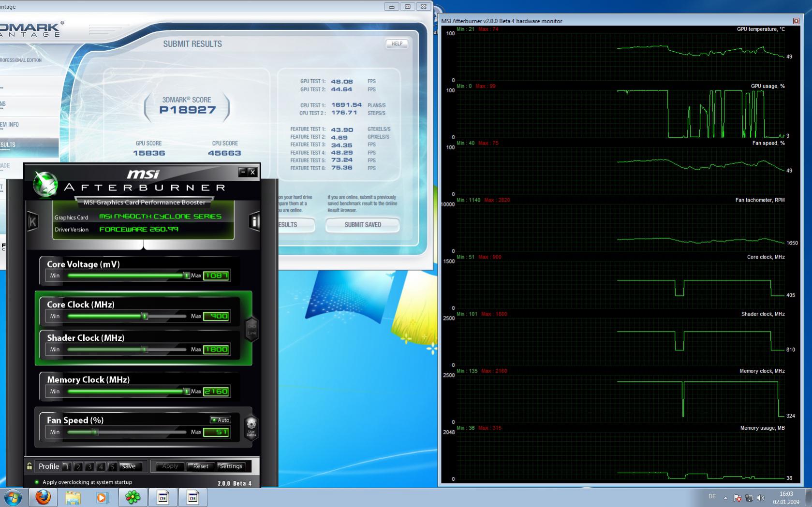Viewport: 812px width, 507px height.
Task: Click the CPU score value 45663
Action: click(x=224, y=153)
